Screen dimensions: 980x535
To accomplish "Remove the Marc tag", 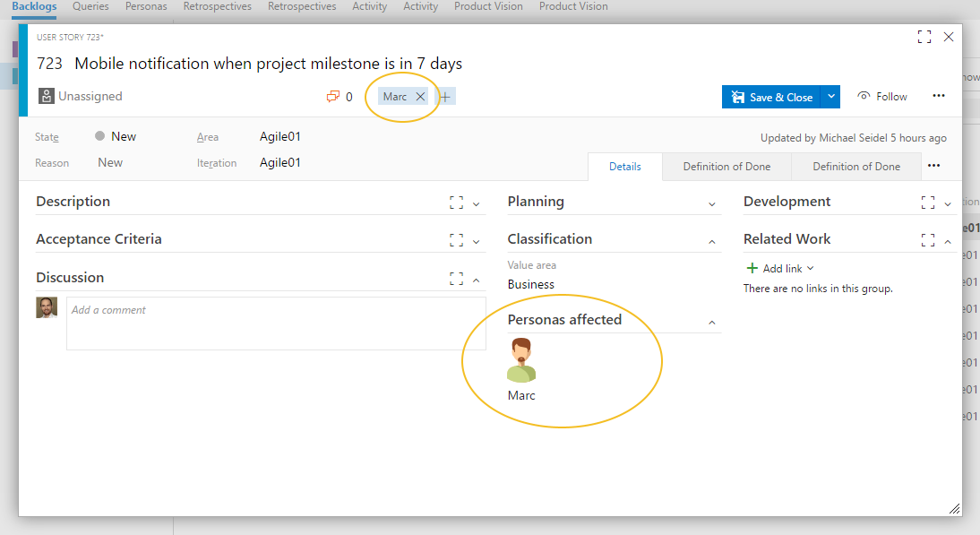I will click(x=420, y=96).
